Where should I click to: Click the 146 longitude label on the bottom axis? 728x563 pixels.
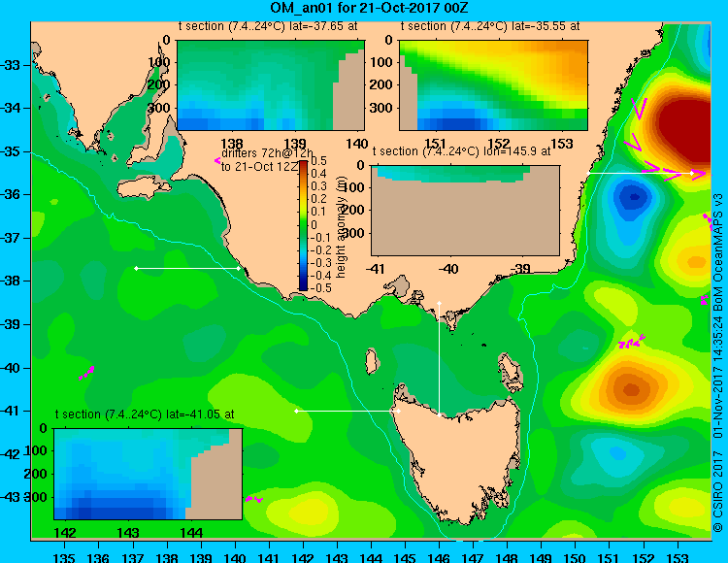pos(439,557)
